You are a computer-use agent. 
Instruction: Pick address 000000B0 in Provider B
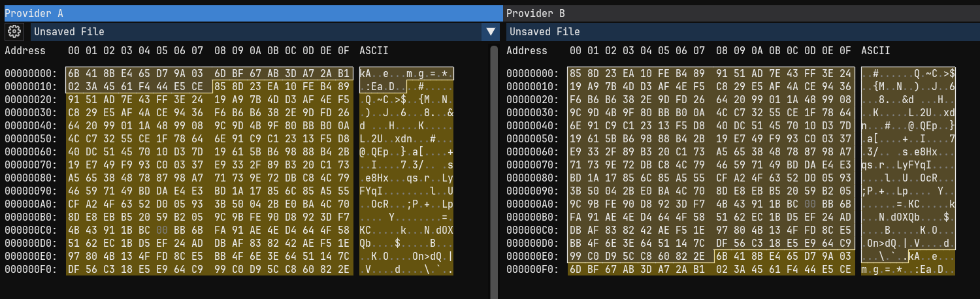(532, 217)
